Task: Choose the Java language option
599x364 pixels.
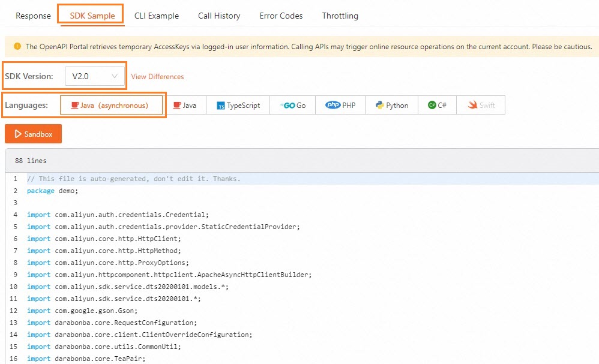Action: pos(184,106)
